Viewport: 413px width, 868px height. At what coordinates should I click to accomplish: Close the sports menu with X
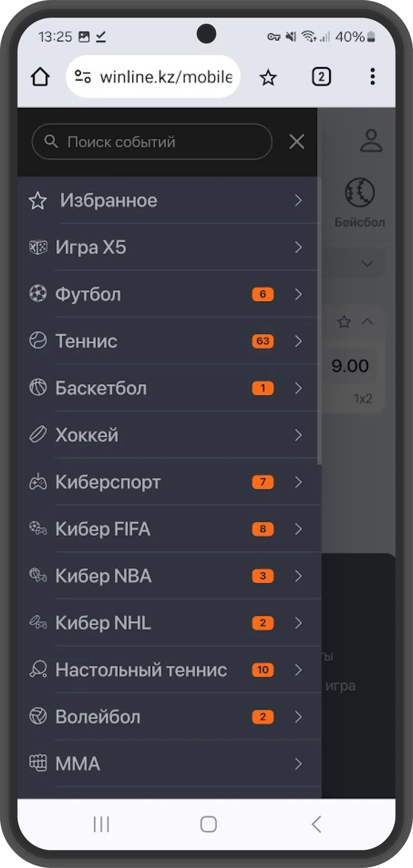(x=297, y=142)
